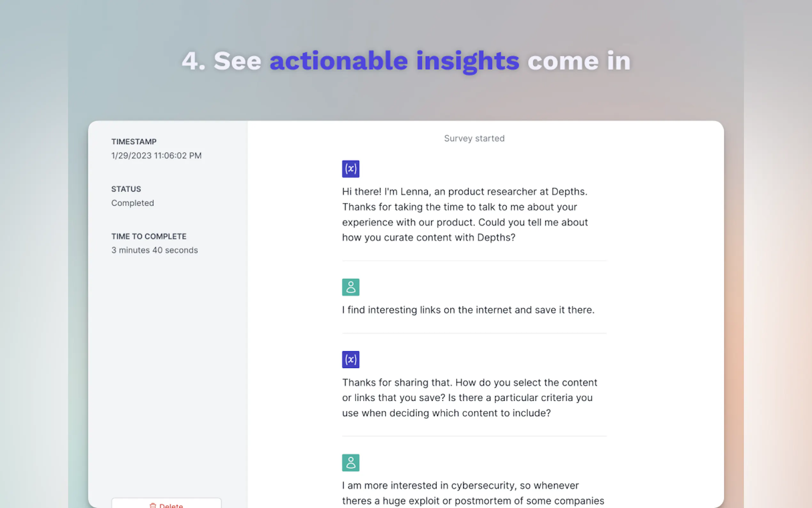812x508 pixels.
Task: Click the TIMESTAMP field label
Action: (134, 142)
